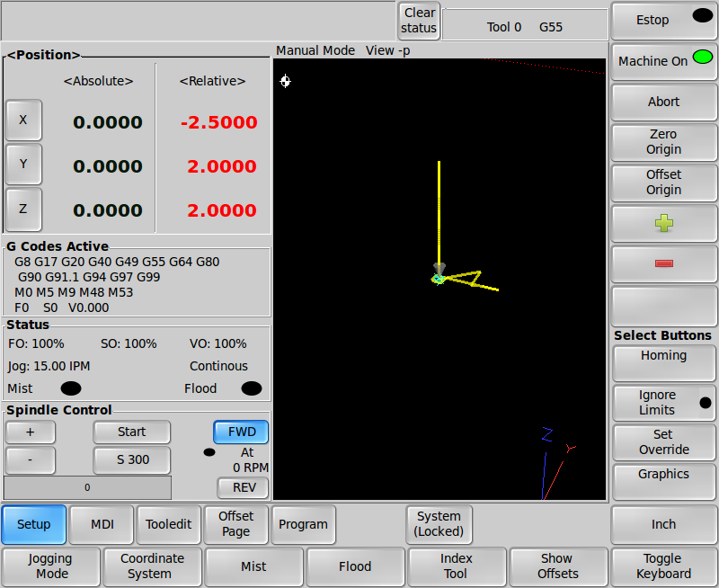The image size is (719, 588).
Task: Click the Index Tool button
Action: coord(457,566)
